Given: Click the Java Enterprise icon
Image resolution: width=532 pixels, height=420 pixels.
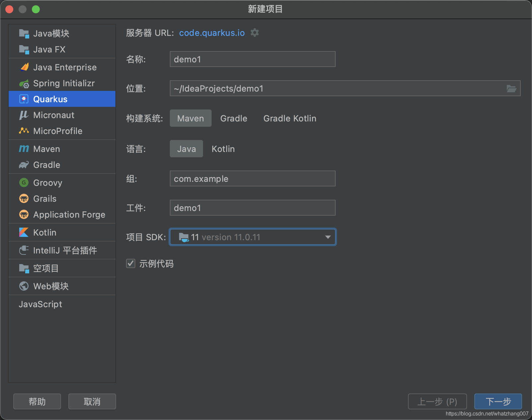Looking at the screenshot, I should click(24, 67).
